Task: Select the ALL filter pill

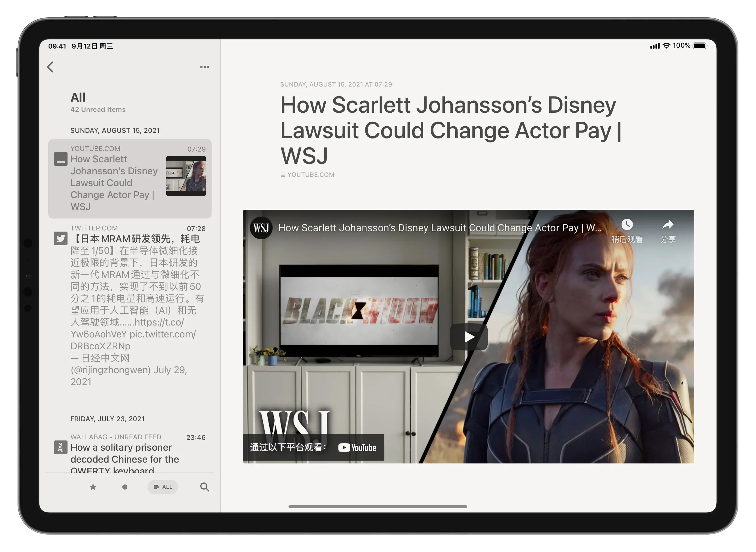Action: pyautogui.click(x=163, y=487)
